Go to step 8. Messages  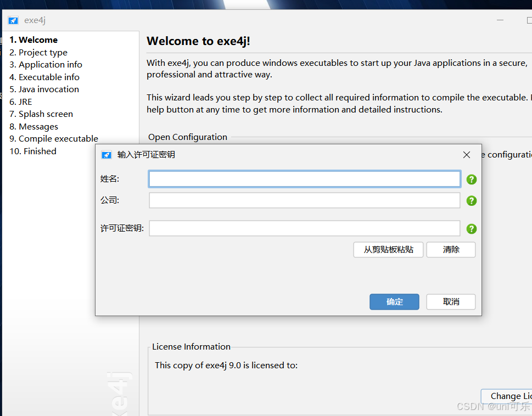click(33, 127)
